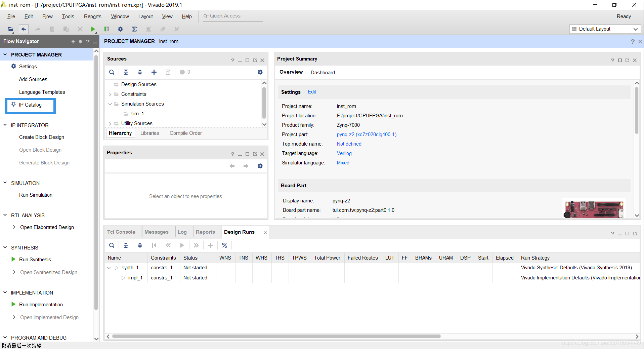The width and height of the screenshot is (644, 349).
Task: Click Run Implementation
Action: pos(41,305)
